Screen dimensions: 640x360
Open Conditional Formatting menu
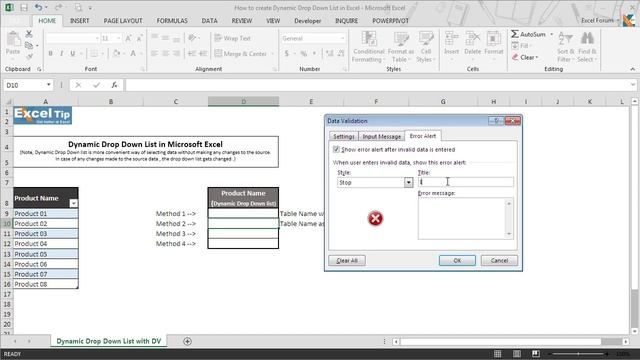pos(369,47)
